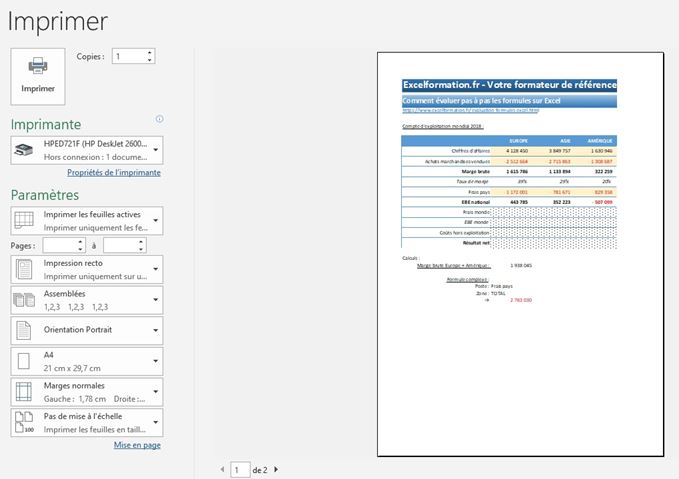This screenshot has height=479, width=679.
Task: Click the Marges normales margins icon
Action: [x=25, y=392]
